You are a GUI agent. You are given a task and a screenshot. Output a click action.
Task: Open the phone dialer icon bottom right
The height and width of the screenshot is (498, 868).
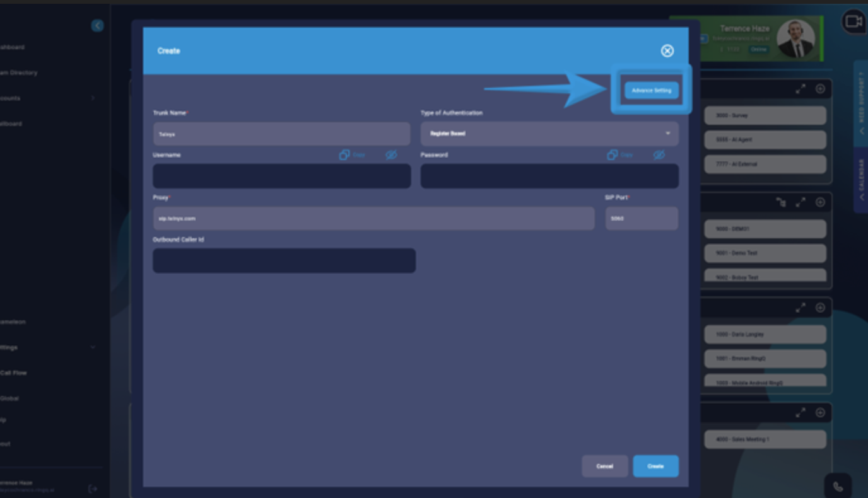(x=837, y=486)
